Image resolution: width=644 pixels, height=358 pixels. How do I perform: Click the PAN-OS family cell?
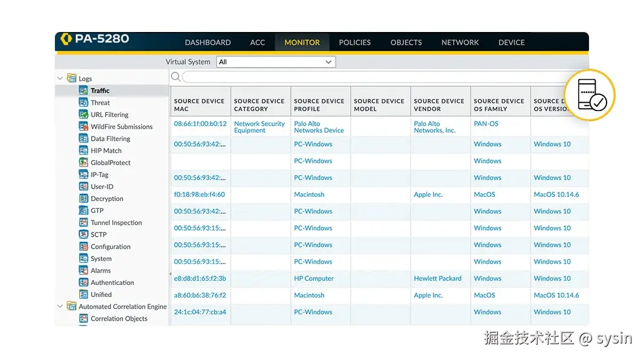click(486, 124)
